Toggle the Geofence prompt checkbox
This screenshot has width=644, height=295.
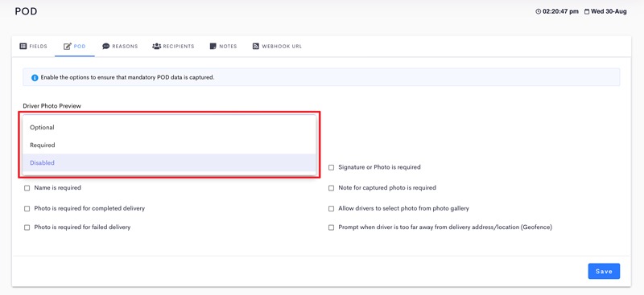pyautogui.click(x=331, y=227)
